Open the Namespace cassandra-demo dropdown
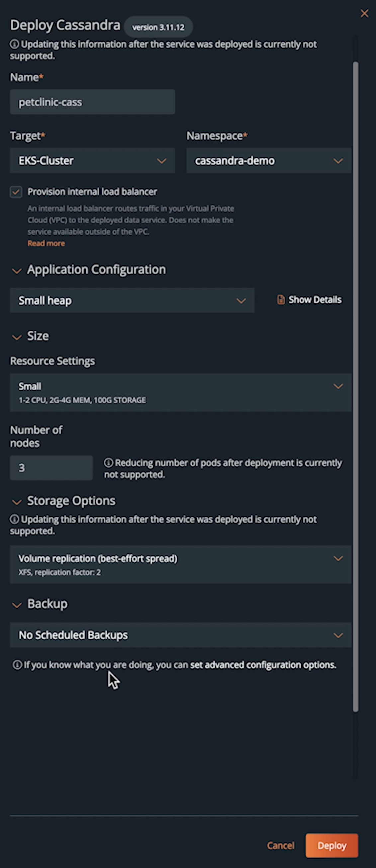Viewport: 376px width, 868px height. click(x=268, y=161)
